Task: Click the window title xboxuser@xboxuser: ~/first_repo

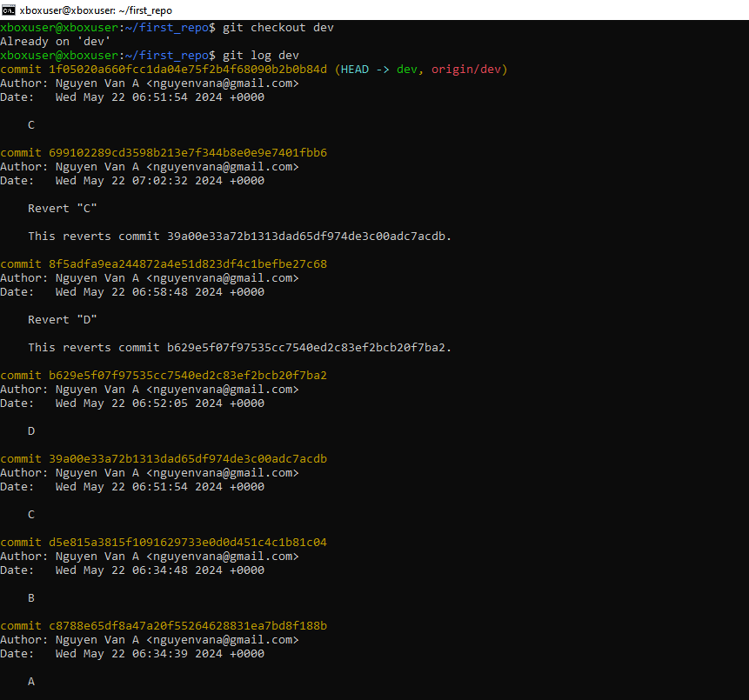Action: (x=95, y=10)
